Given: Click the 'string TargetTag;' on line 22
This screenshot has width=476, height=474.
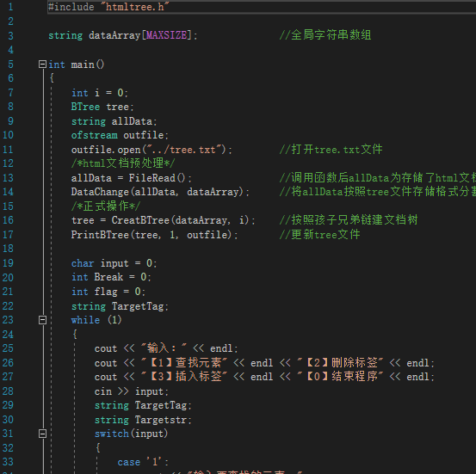Looking at the screenshot, I should click(120, 306).
